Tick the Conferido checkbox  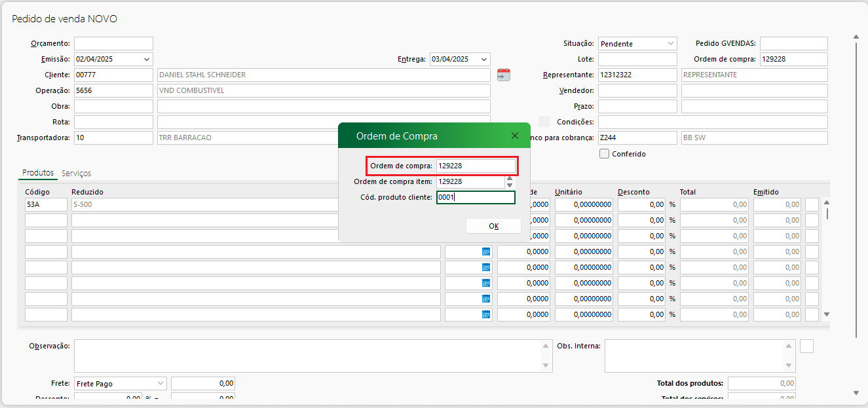pyautogui.click(x=604, y=154)
